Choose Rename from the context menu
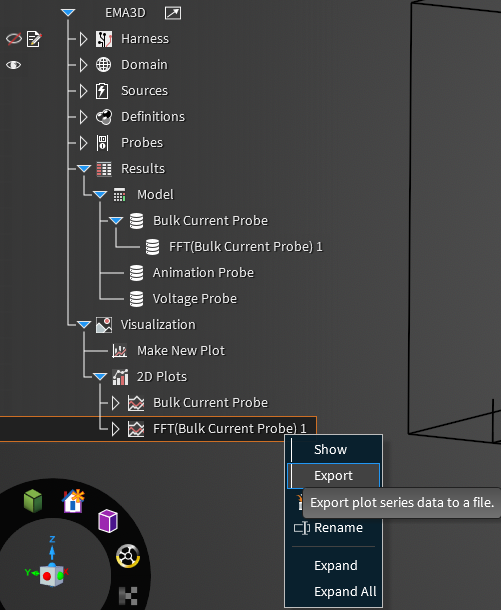This screenshot has height=610, width=501. coord(338,528)
